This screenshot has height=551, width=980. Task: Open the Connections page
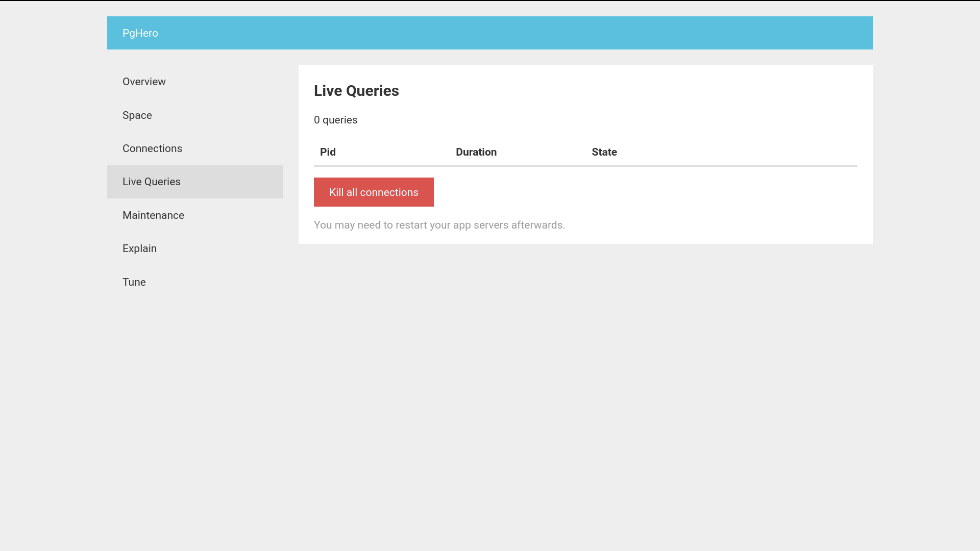tap(152, 148)
